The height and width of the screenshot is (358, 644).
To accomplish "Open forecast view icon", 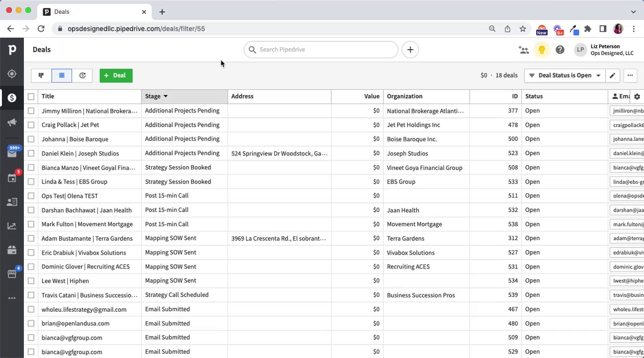I will click(82, 76).
